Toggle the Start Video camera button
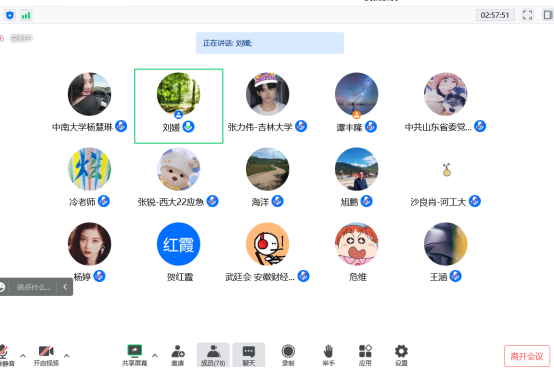Viewport: 554px width, 368px height. 46,355
